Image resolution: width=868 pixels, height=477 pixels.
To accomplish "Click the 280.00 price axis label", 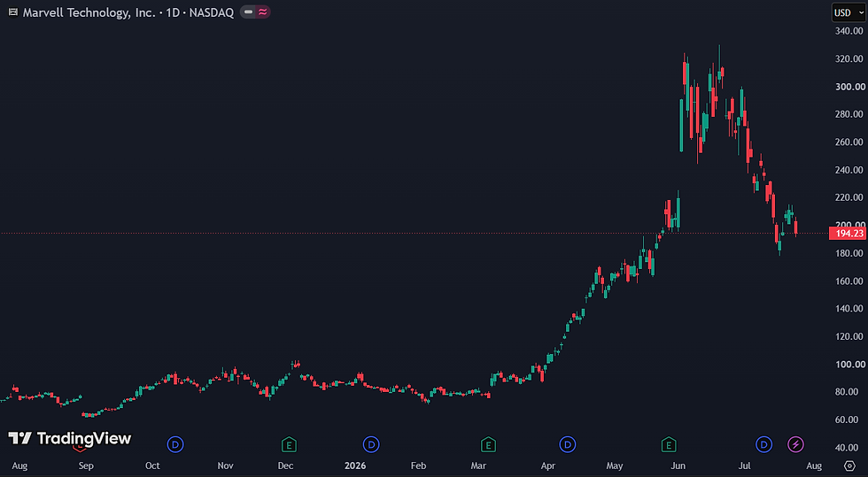I will tap(849, 114).
